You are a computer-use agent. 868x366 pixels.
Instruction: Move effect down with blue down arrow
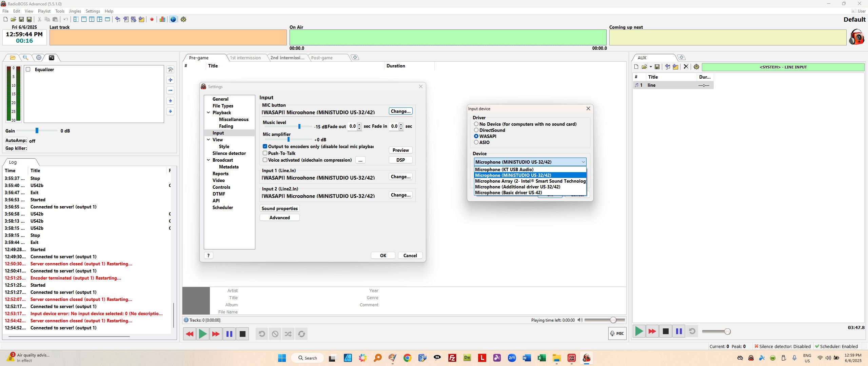tap(171, 111)
